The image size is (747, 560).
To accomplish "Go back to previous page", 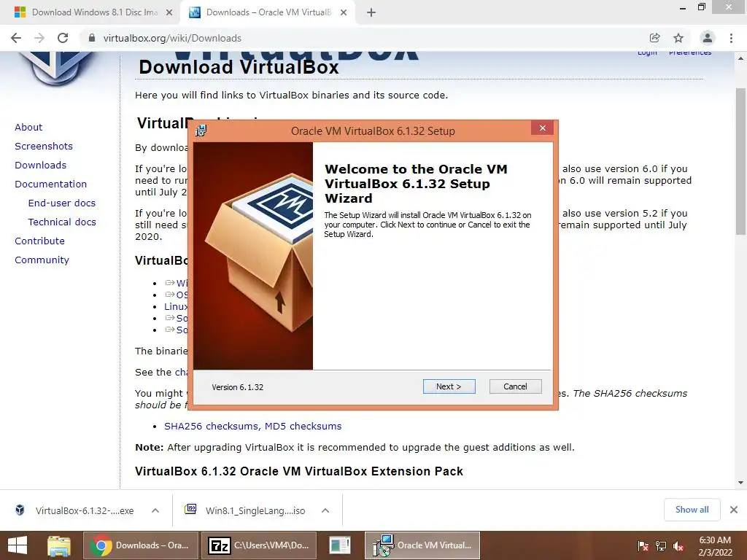I will click(x=16, y=38).
